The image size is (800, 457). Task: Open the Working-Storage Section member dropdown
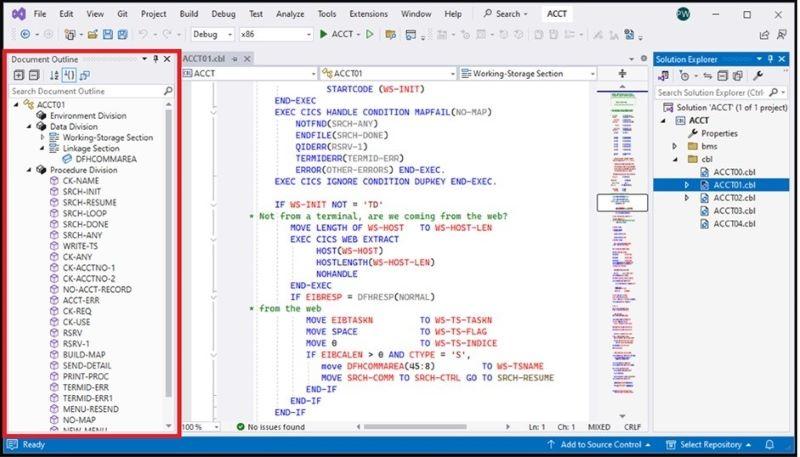(592, 74)
